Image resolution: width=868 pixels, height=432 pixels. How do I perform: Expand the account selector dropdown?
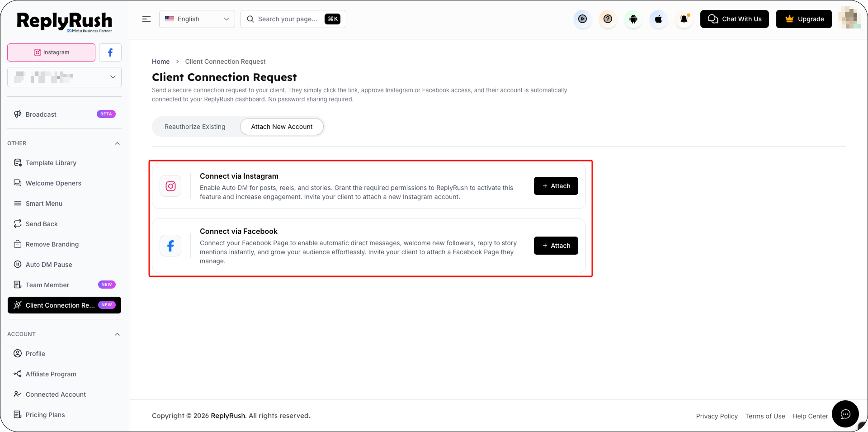tap(64, 77)
